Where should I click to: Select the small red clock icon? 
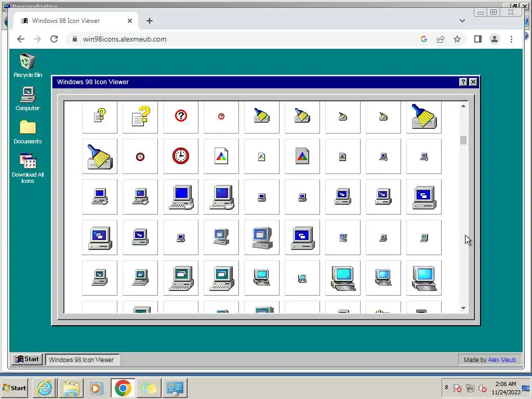click(140, 156)
